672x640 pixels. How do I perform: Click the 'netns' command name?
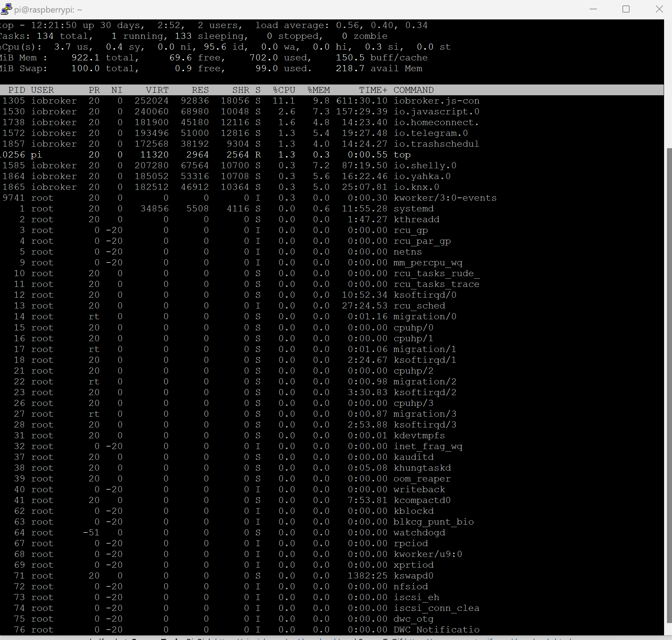pyautogui.click(x=408, y=252)
